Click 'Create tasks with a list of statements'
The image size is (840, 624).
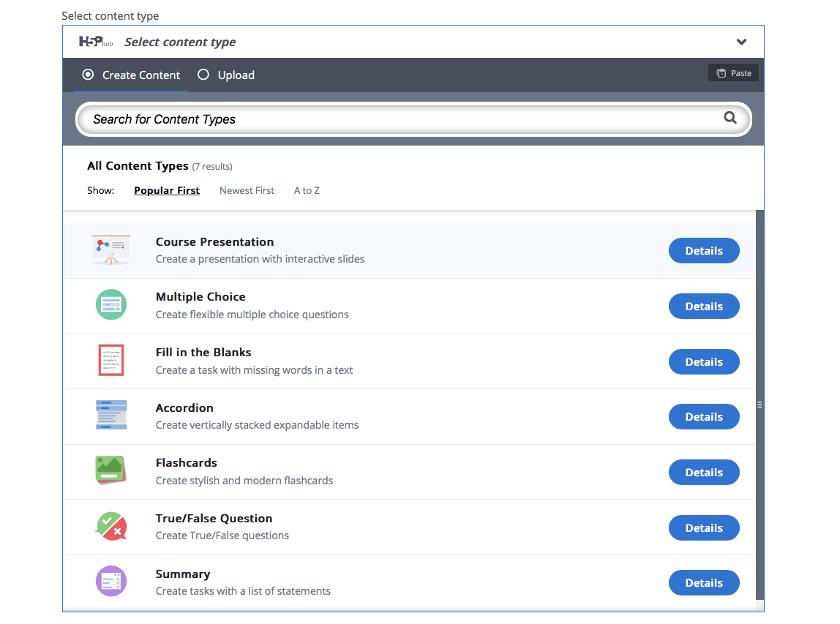click(x=243, y=591)
